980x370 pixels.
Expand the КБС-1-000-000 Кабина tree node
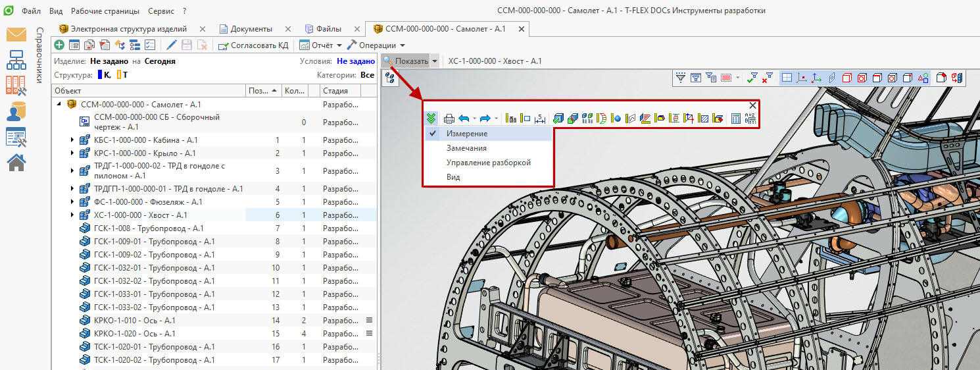click(72, 140)
